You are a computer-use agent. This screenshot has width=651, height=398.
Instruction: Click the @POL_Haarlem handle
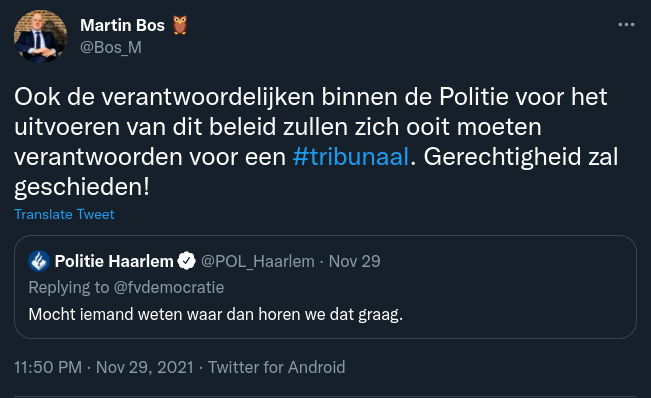pyautogui.click(x=257, y=261)
